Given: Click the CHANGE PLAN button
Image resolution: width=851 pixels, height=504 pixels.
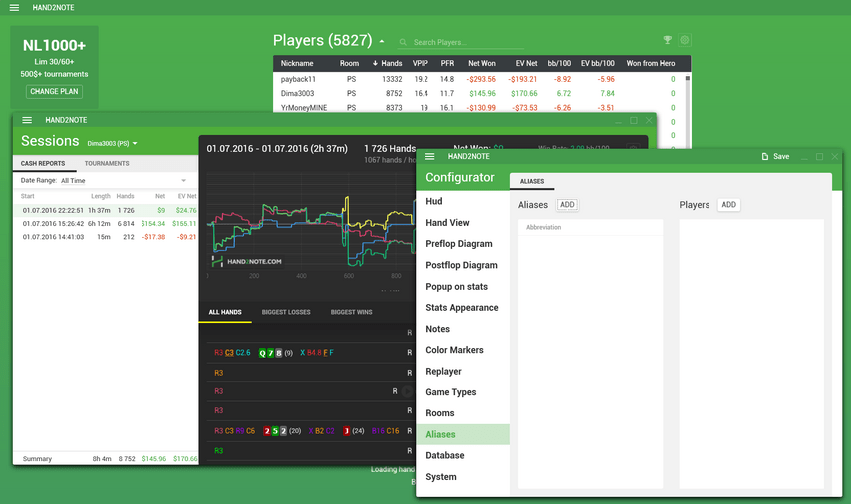Looking at the screenshot, I should (54, 92).
